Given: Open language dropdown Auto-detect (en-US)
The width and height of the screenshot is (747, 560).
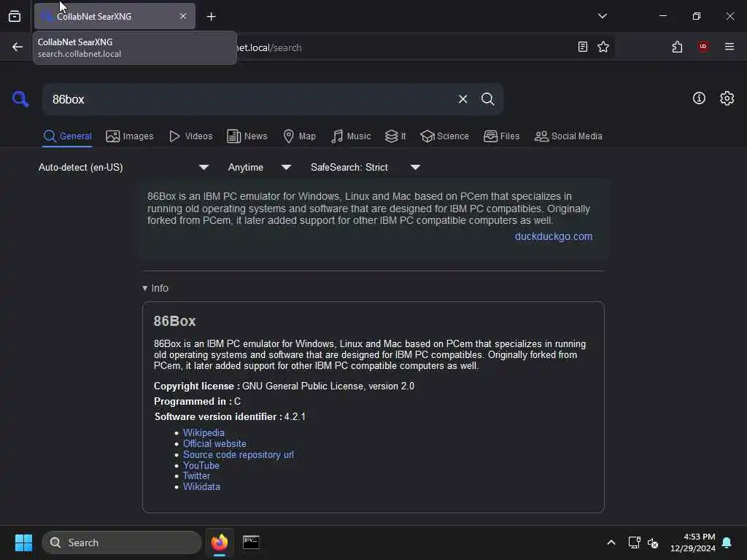Looking at the screenshot, I should pos(123,167).
